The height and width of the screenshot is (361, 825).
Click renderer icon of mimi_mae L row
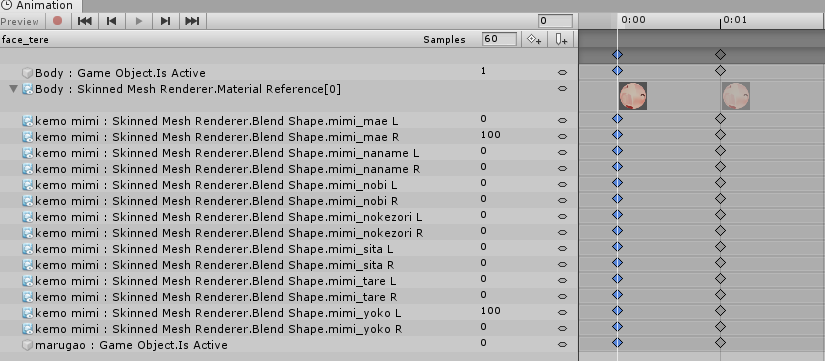click(27, 121)
